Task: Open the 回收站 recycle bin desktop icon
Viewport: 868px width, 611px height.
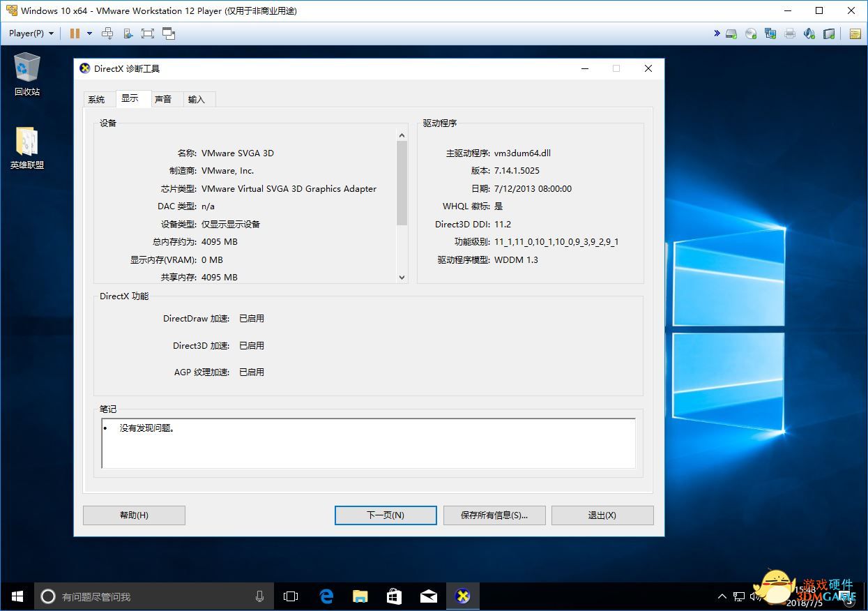Action: [x=27, y=75]
